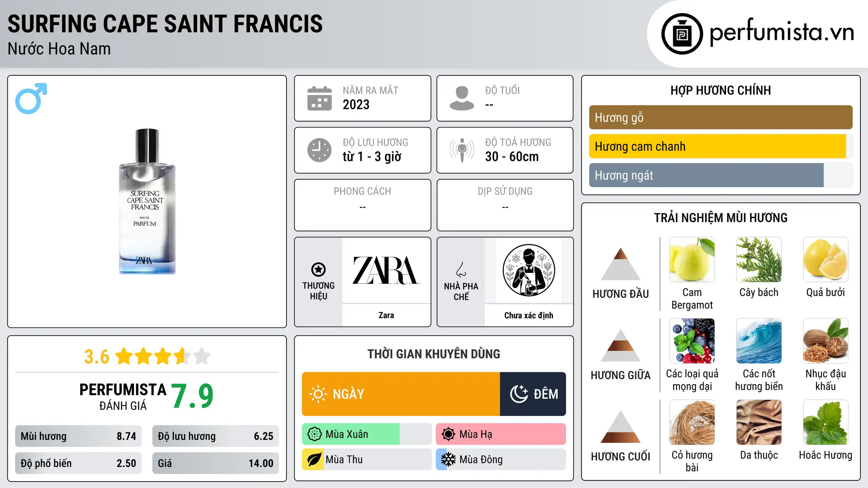Click the Da thuộc note label
868x488 pixels.
(759, 455)
